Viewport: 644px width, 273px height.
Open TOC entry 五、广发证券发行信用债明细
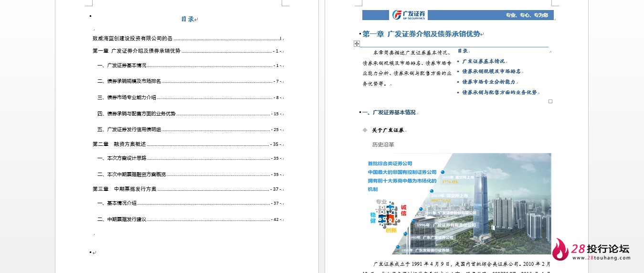click(190, 130)
